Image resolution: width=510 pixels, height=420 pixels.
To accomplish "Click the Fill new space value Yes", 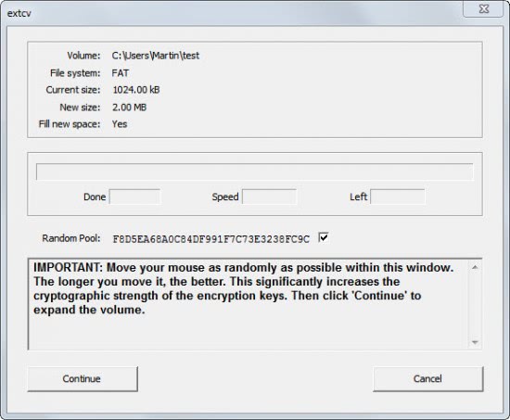I will [x=120, y=124].
